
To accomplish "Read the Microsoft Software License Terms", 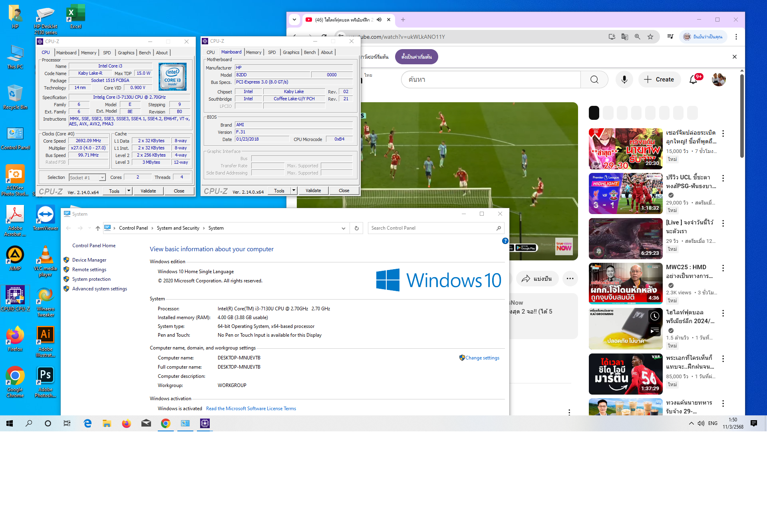I will (x=251, y=409).
